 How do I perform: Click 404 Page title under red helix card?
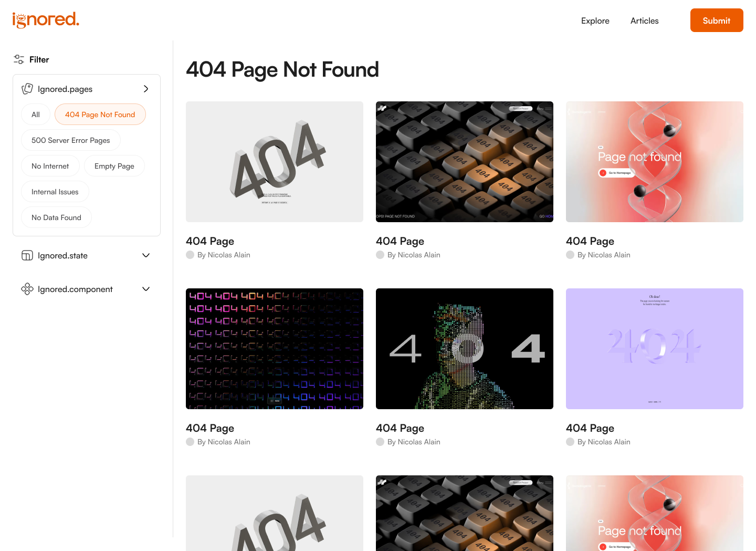coord(590,241)
